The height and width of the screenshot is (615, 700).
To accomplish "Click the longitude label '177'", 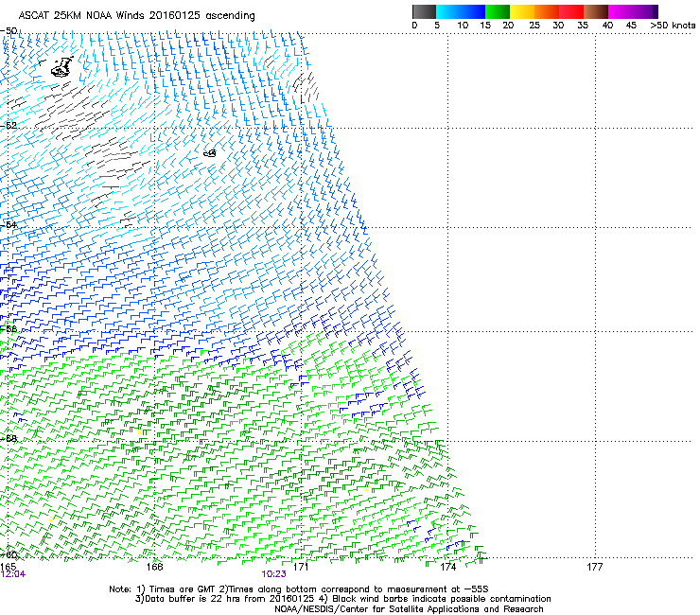I will click(595, 567).
